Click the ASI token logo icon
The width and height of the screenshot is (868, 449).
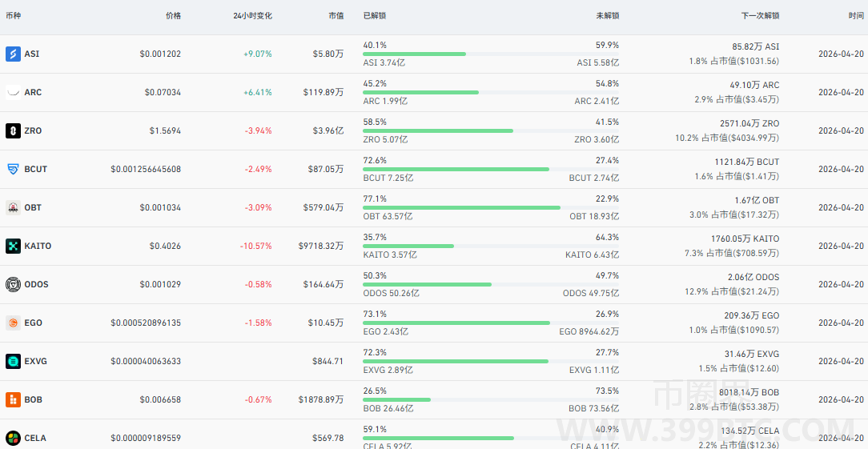(x=13, y=54)
